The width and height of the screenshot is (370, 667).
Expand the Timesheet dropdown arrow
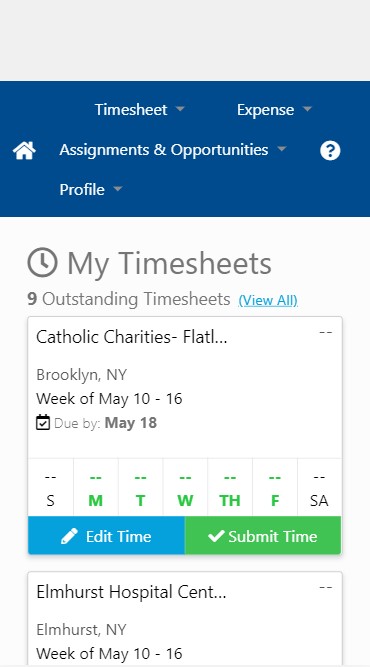coord(180,109)
